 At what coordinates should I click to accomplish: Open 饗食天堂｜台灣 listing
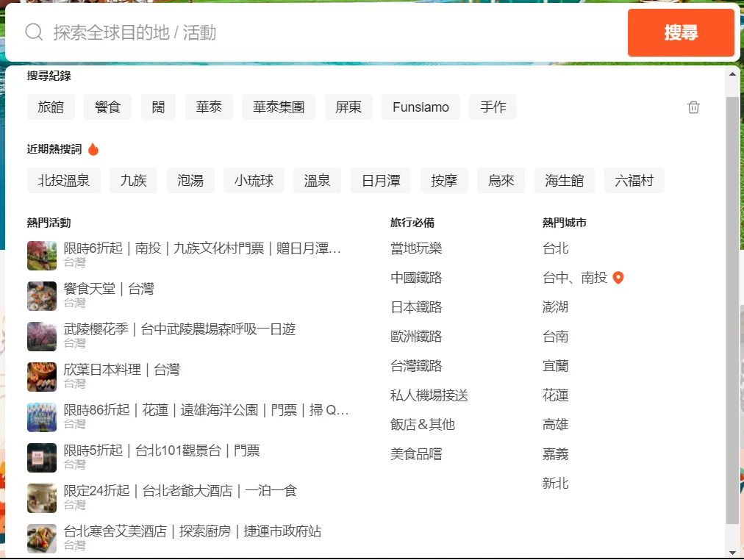(109, 289)
